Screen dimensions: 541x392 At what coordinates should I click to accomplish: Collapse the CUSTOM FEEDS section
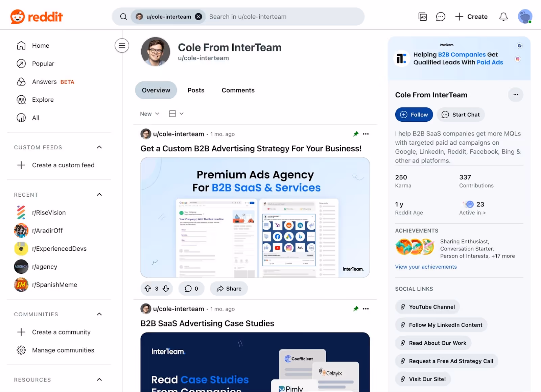[x=99, y=147]
